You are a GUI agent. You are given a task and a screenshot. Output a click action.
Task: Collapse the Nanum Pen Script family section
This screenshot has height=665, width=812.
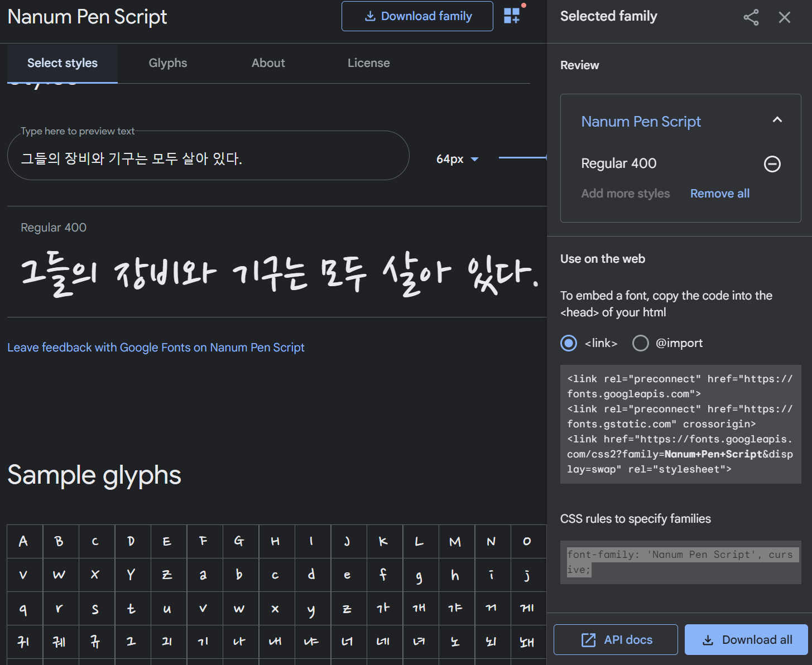[777, 120]
